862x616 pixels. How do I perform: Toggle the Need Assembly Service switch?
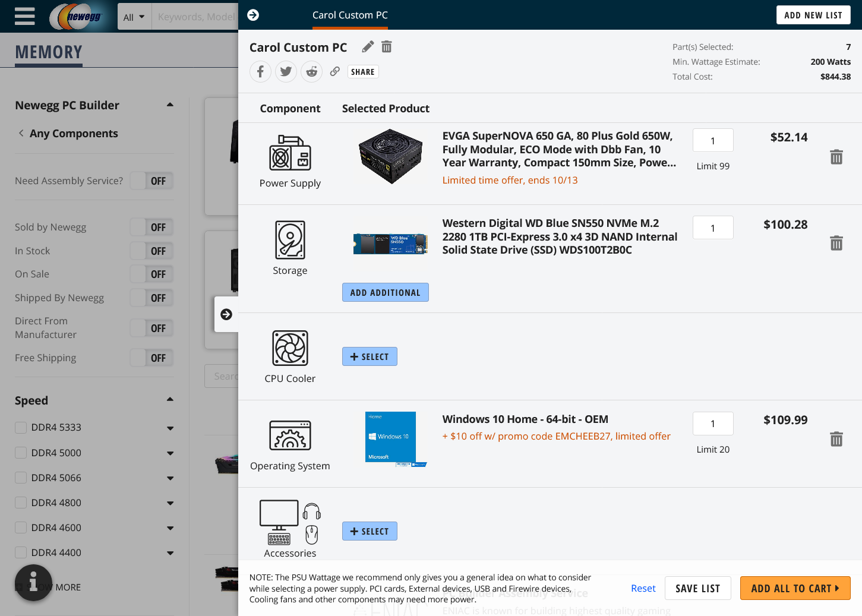click(152, 181)
